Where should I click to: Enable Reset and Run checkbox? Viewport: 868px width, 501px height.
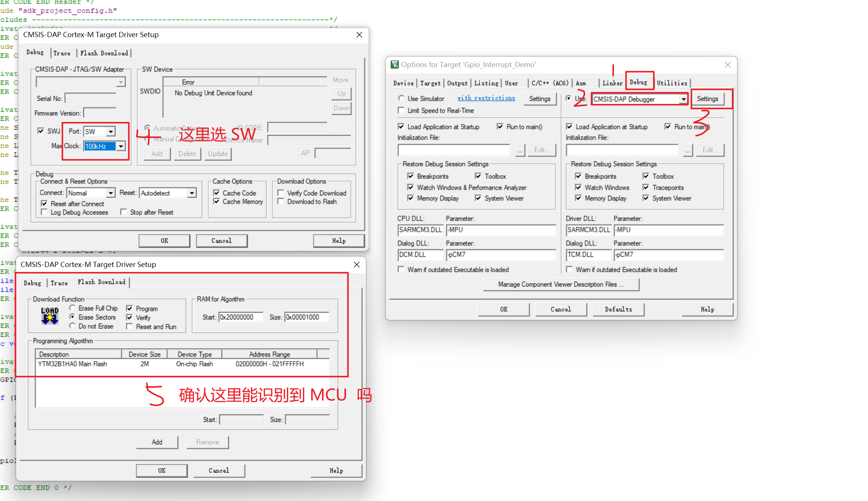click(x=129, y=327)
